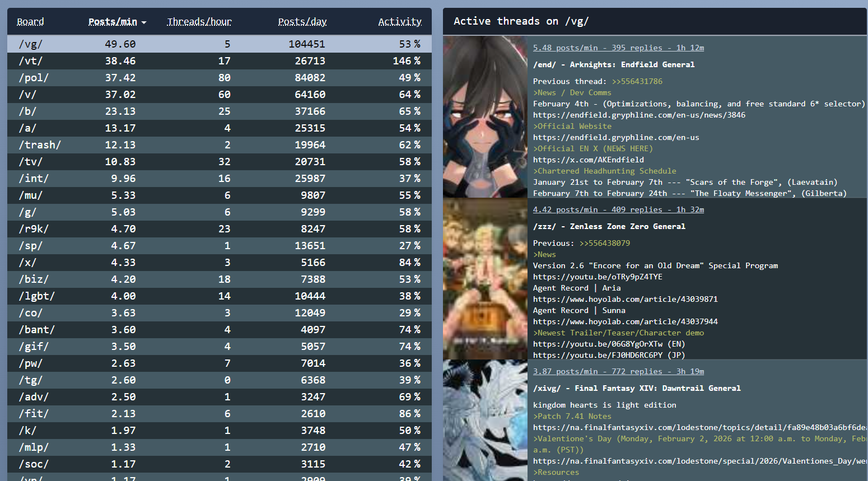
Task: Select the /lgbt/ board in the table
Action: tap(220, 296)
